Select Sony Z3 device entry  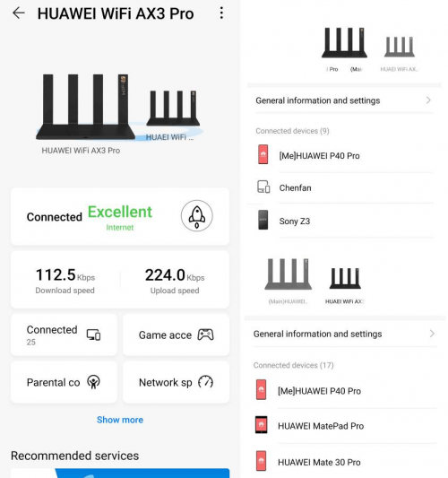[x=344, y=221]
